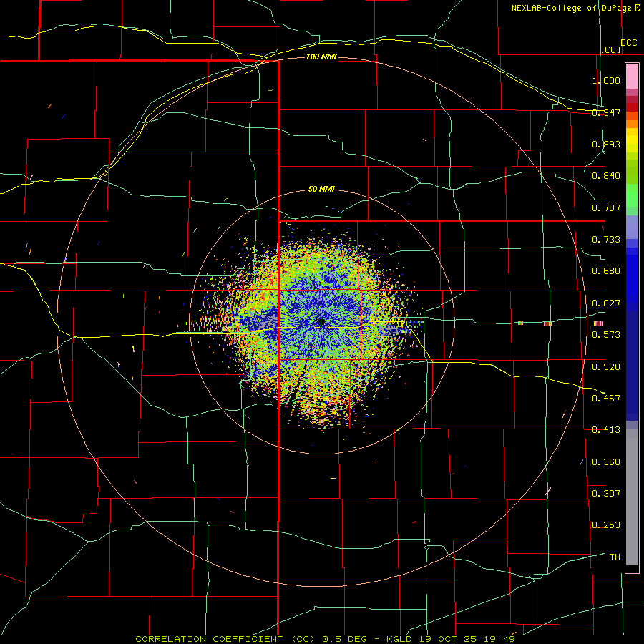Pick the red swatch in color bar
Screen dimensions: 644x644
(632, 107)
